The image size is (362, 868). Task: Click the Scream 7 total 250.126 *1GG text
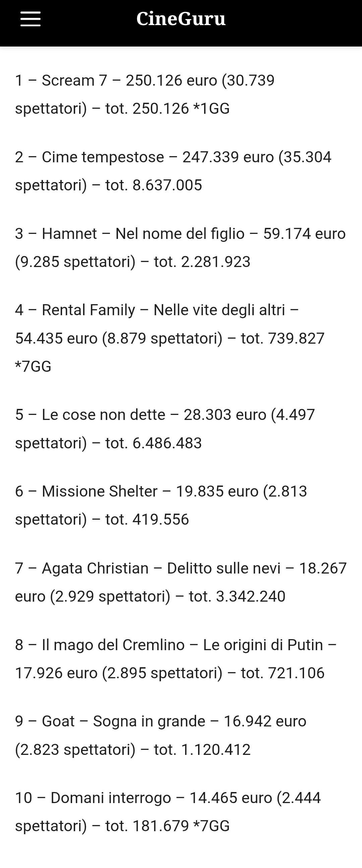[x=167, y=108]
